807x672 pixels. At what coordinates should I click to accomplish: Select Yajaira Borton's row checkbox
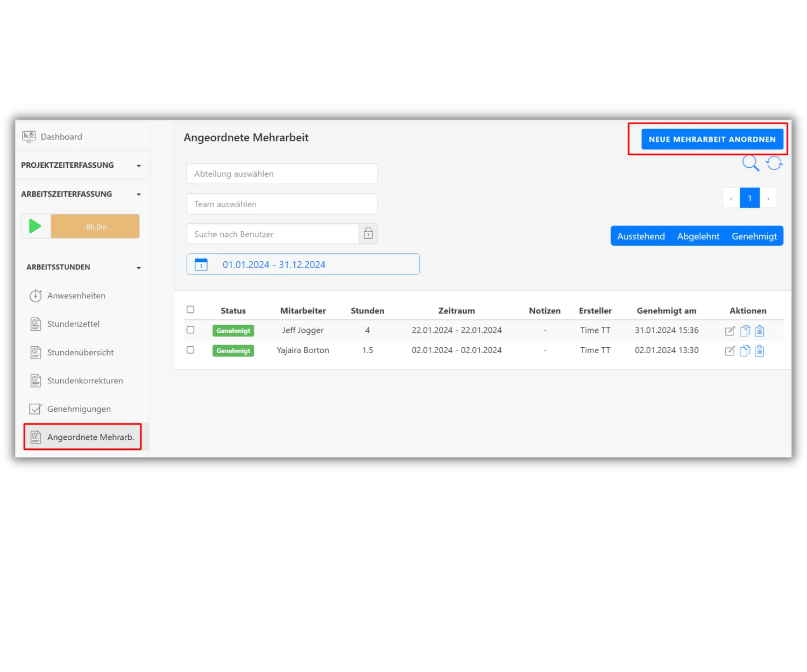(x=190, y=349)
